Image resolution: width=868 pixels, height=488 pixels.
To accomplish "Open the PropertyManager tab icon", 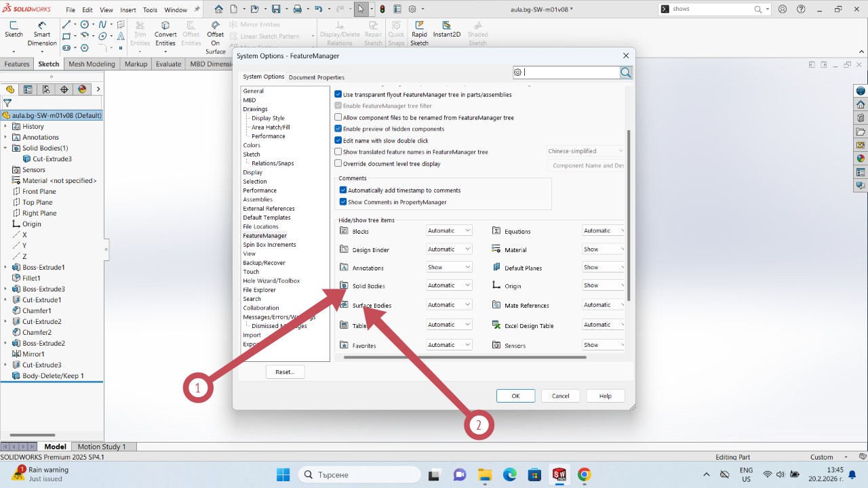I will (x=28, y=89).
